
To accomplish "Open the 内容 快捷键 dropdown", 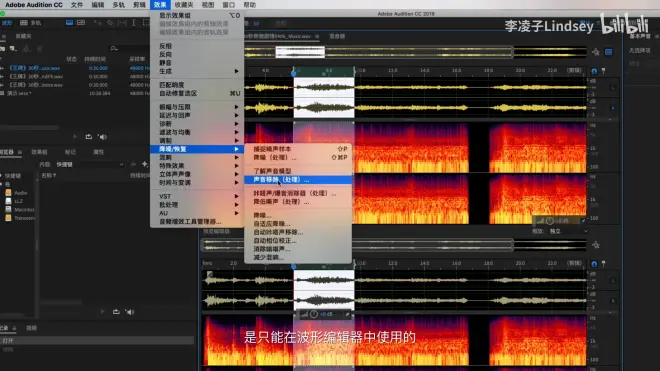I will coord(90,165).
